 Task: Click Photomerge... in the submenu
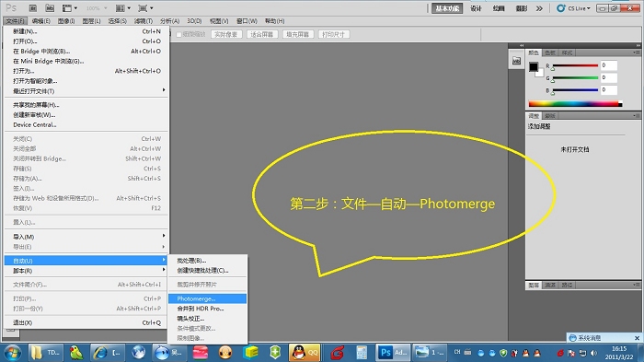pyautogui.click(x=207, y=298)
